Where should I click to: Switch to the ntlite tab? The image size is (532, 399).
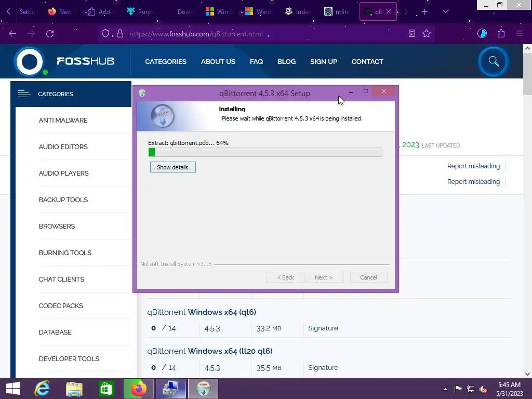pos(337,11)
